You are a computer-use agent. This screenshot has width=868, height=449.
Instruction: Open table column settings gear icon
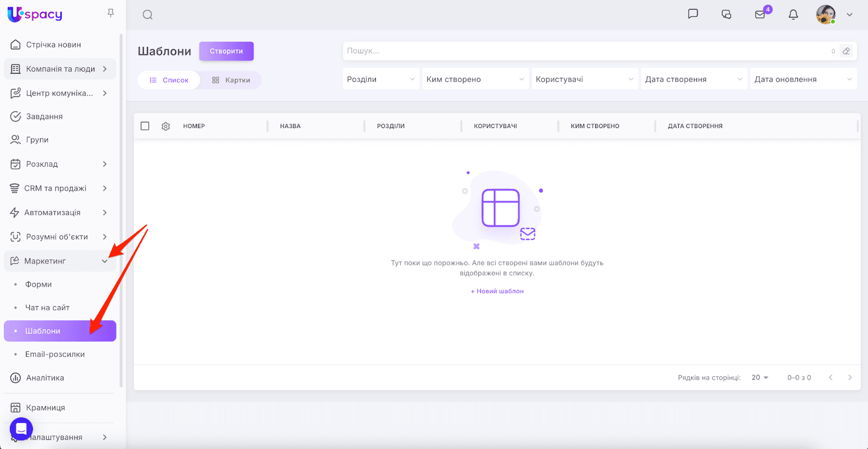[166, 126]
